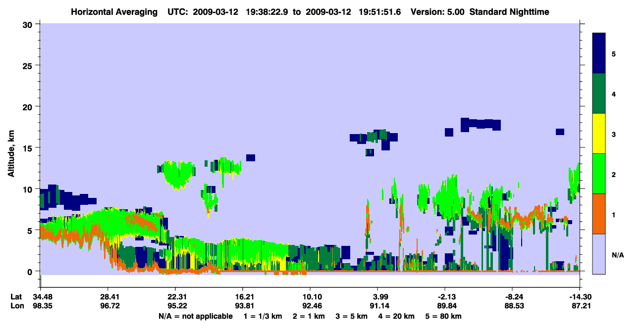The width and height of the screenshot is (644, 330).
Task: Click the altitude tick label '15'
Action: pos(28,148)
